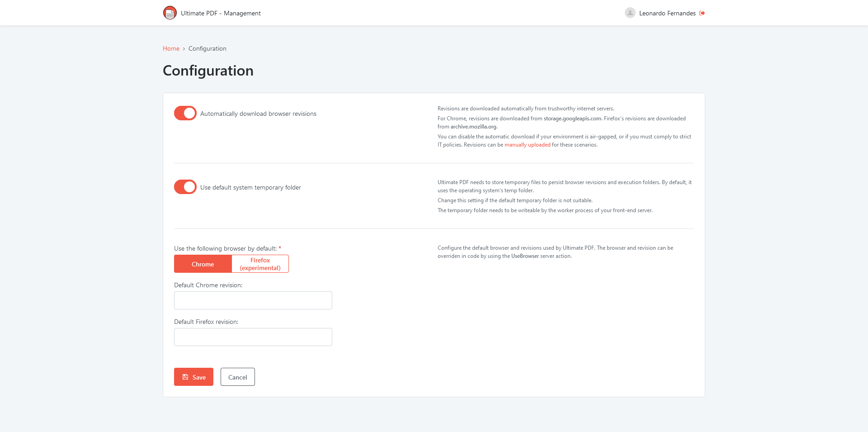Select Chrome as the default browser
The width and height of the screenshot is (868, 432).
[x=203, y=264]
